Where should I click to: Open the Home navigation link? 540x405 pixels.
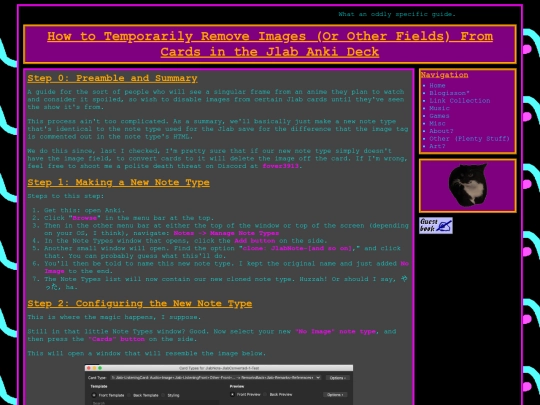tap(437, 85)
